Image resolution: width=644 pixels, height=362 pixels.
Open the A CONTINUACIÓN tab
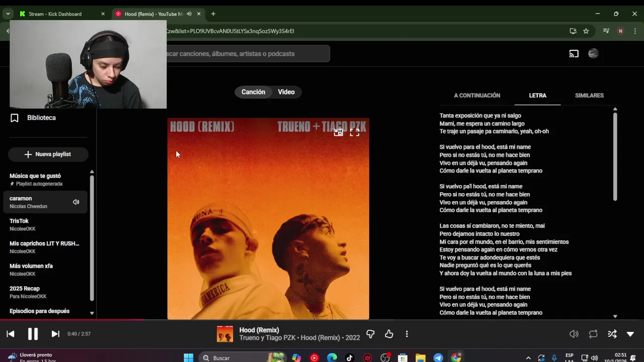pos(477,96)
